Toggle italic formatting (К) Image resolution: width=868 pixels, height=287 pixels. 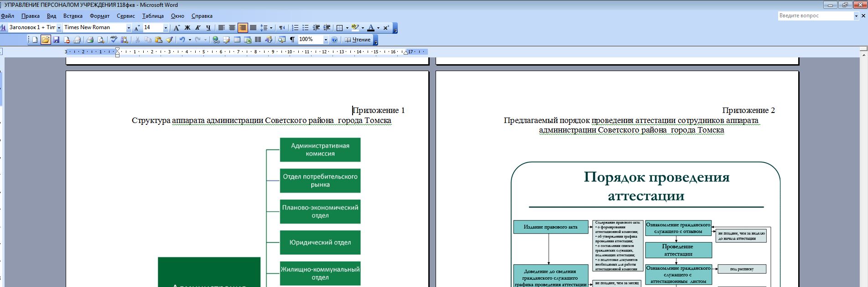pos(198,28)
